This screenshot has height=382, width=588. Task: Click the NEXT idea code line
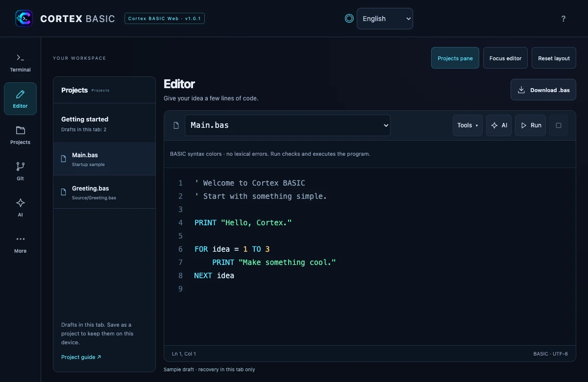[214, 276]
